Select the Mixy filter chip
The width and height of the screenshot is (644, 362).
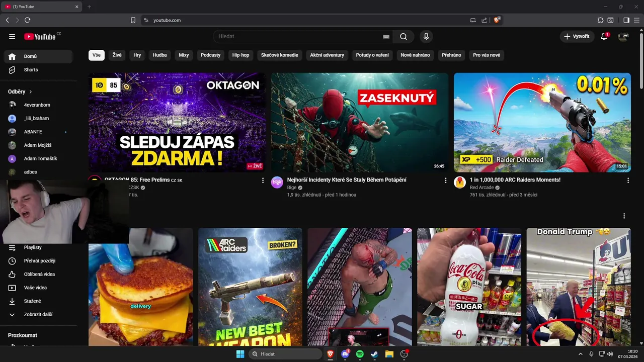pyautogui.click(x=184, y=55)
